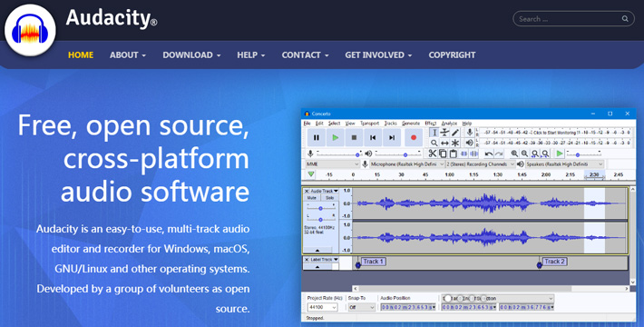644x327 pixels.
Task: Click the Pause button in Audacity transport
Action: (317, 137)
